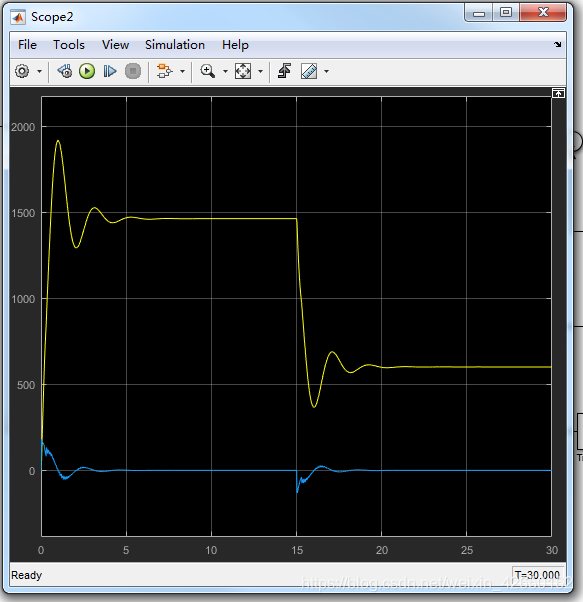Open the Configuration Properties gear icon
This screenshot has width=583, height=602.
coord(22,71)
